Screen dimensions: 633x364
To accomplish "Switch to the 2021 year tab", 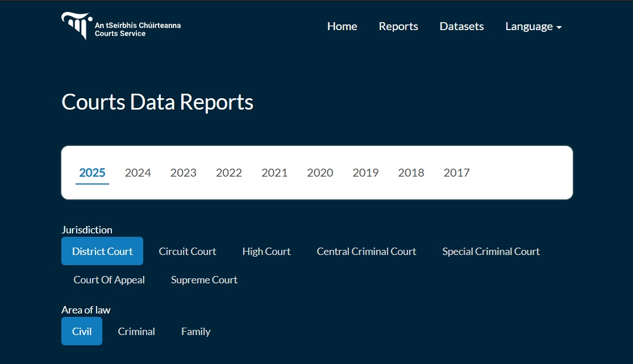I will 274,173.
